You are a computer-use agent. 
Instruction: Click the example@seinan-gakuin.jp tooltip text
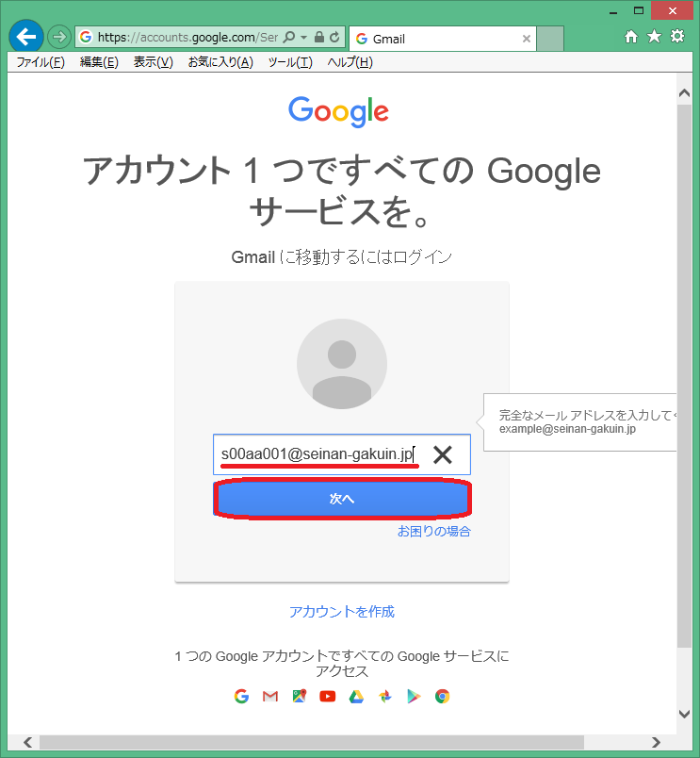[567, 429]
